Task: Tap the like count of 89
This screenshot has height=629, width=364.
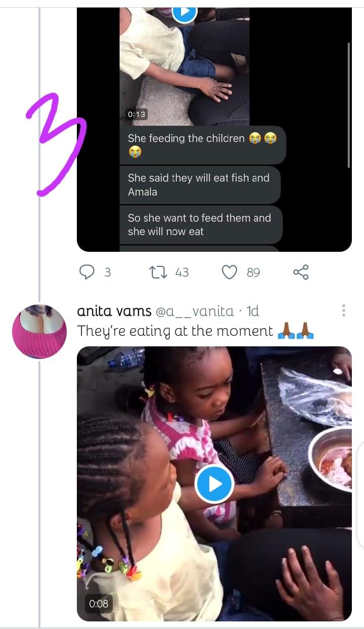Action: pos(253,273)
